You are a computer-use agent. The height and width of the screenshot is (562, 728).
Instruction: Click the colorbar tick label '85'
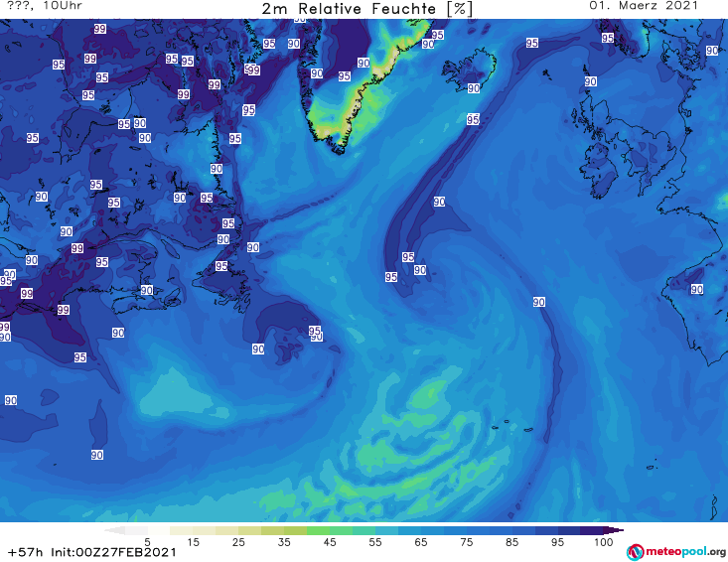512,541
